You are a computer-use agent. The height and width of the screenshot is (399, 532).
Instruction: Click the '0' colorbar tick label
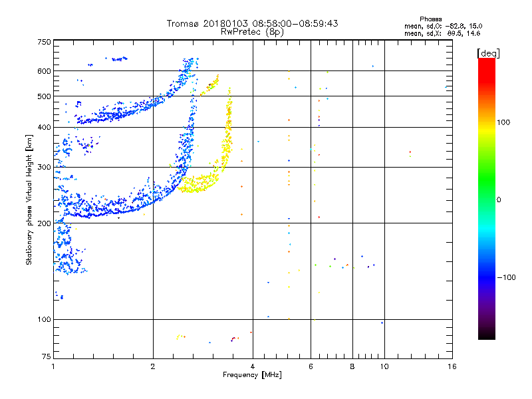(x=499, y=199)
